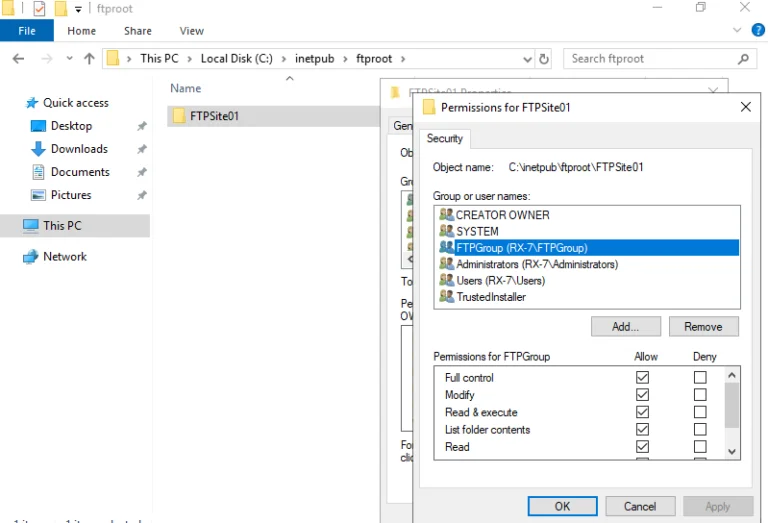The image size is (768, 523).
Task: Expand the chevron after inetpub breadcrumb
Action: tap(345, 59)
